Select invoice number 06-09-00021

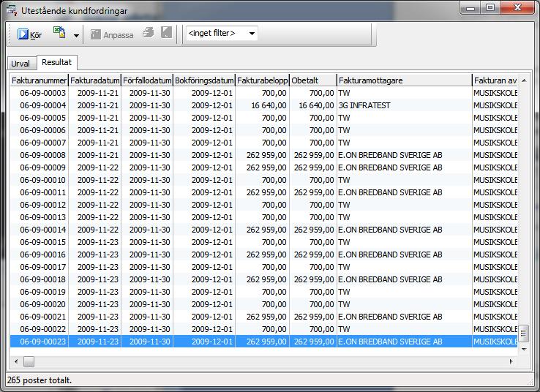pyautogui.click(x=42, y=317)
